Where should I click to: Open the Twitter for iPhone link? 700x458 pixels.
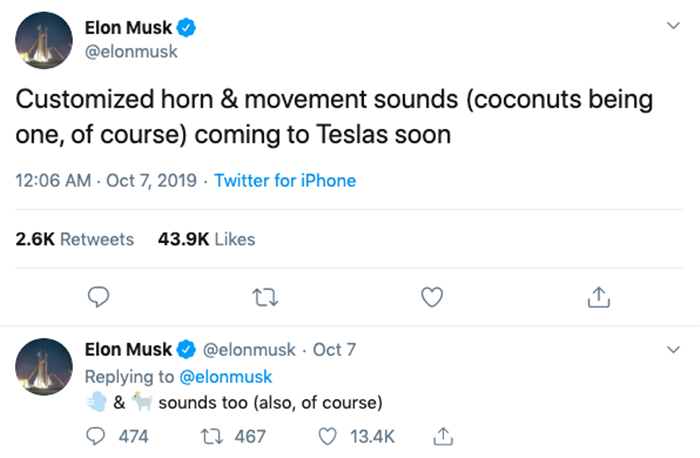point(285,181)
